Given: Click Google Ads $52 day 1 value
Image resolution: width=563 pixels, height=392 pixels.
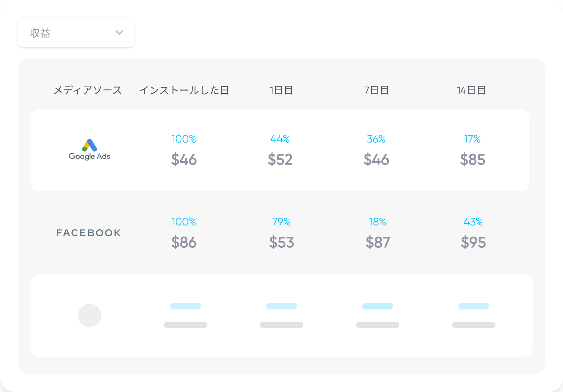Looking at the screenshot, I should 280,160.
